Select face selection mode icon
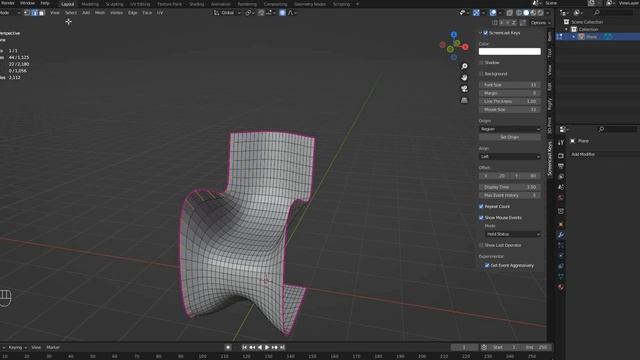640x360 pixels. (42, 13)
